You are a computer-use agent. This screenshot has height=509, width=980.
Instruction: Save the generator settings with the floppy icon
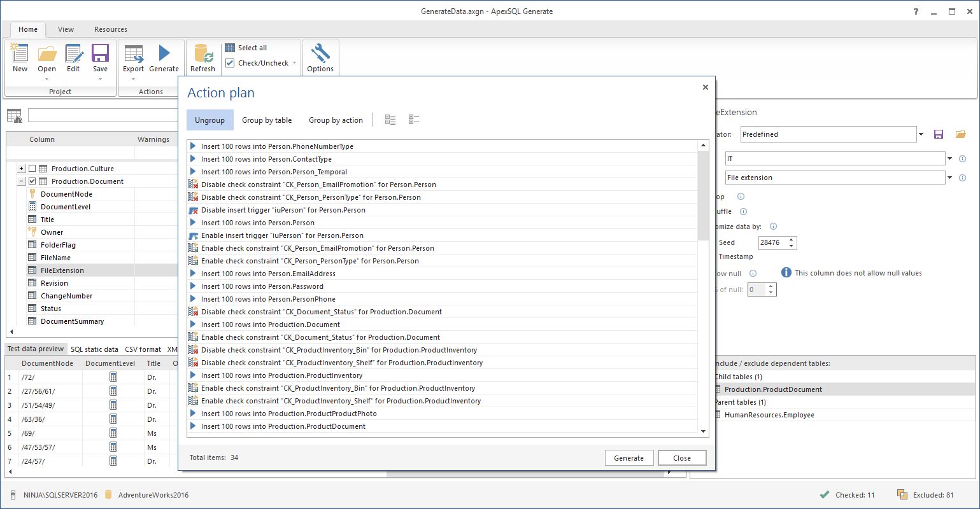[x=939, y=134]
